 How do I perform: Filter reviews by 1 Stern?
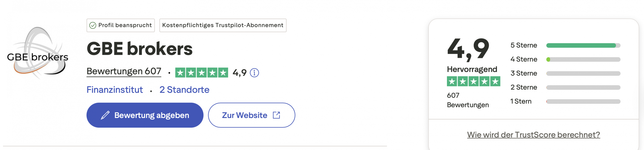click(x=521, y=101)
